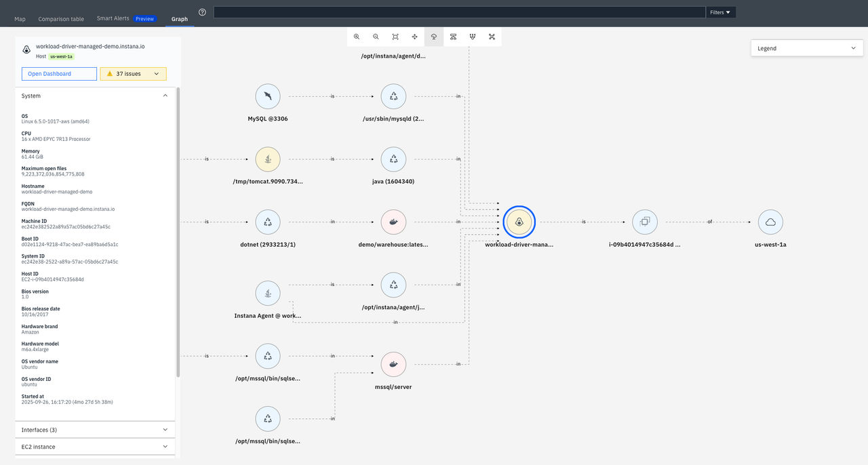This screenshot has width=868, height=465.
Task: Click the mssql/server docker node
Action: (393, 365)
